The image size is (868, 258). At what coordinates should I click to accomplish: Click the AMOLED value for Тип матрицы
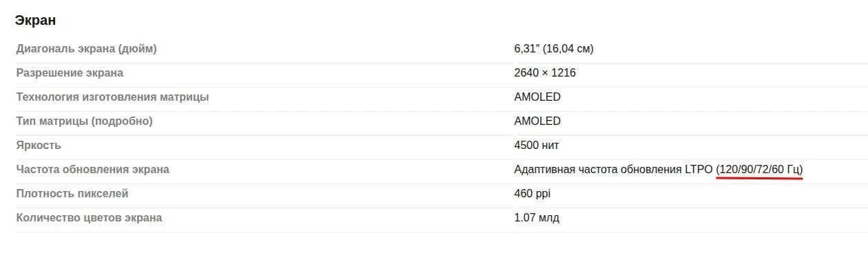click(537, 121)
